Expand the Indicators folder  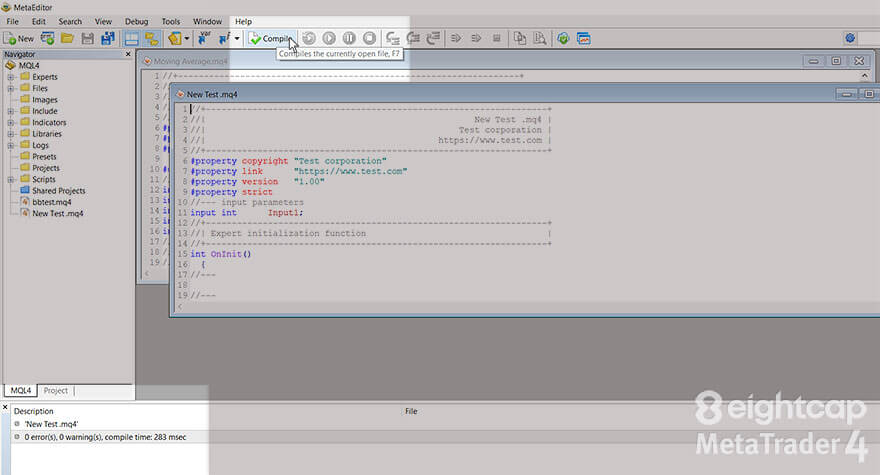point(11,122)
